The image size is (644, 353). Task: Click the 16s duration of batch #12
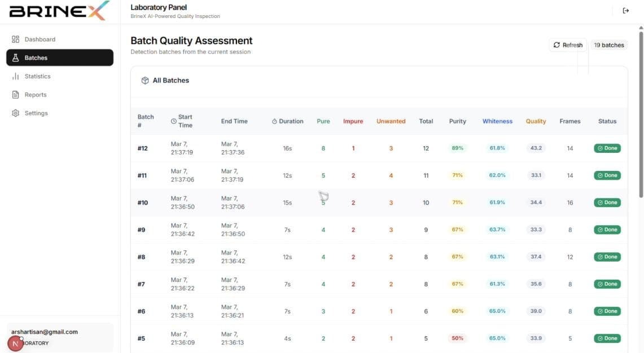(x=287, y=148)
